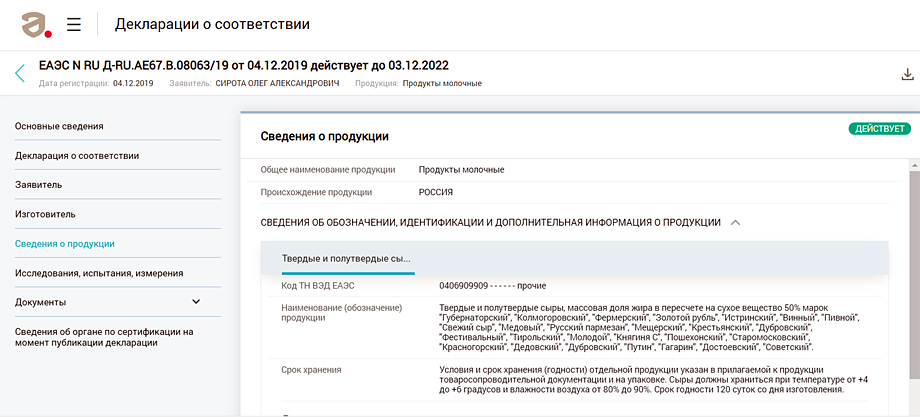Collapse the product identification details section

coord(735,222)
